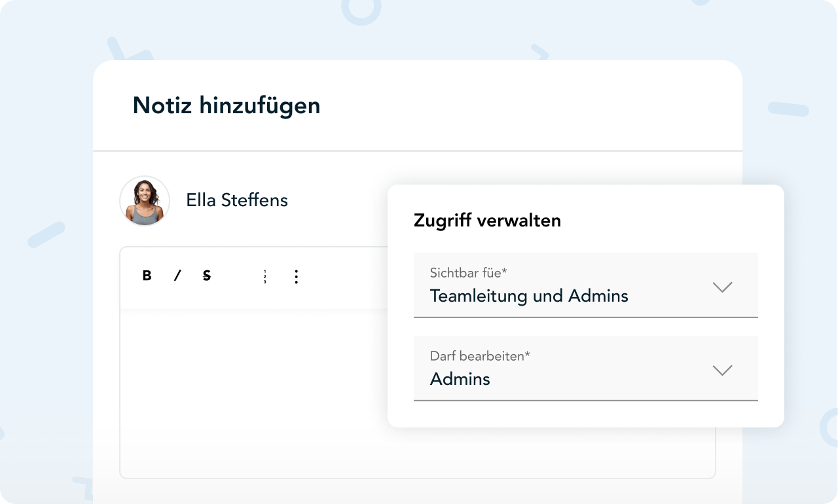The width and height of the screenshot is (838, 504).
Task: Click the Zugriff verwalten panel title
Action: 487,221
